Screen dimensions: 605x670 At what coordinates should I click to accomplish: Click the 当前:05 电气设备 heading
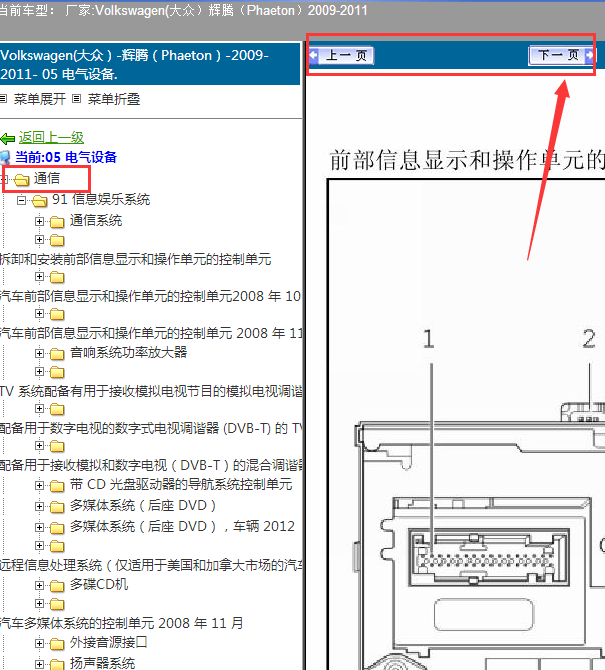(x=66, y=157)
